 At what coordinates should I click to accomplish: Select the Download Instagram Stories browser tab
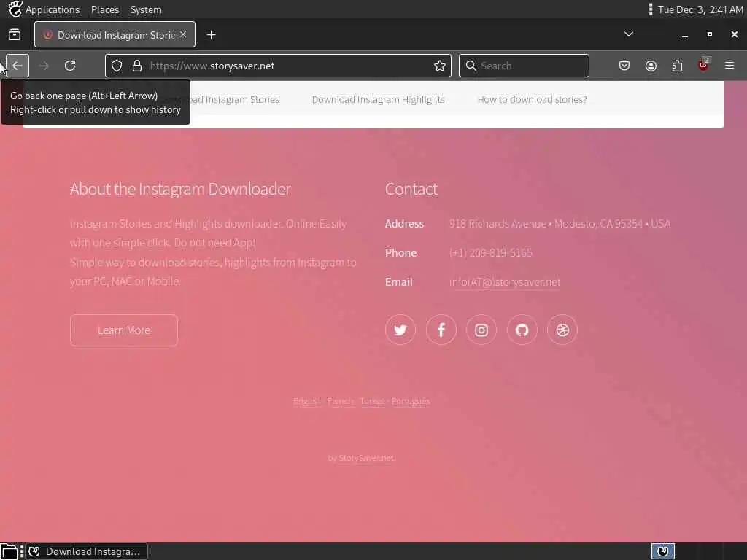click(115, 35)
